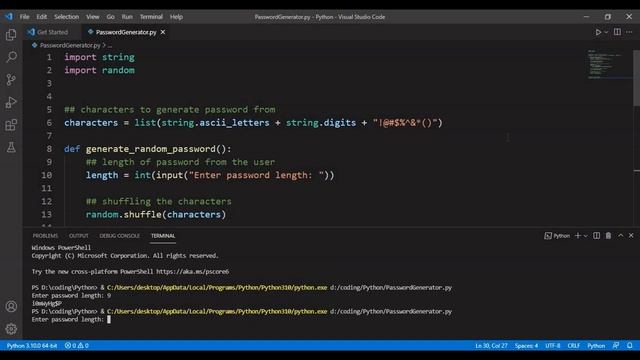Create a new terminal with plus icon
This screenshot has height=360, width=640.
(578, 236)
